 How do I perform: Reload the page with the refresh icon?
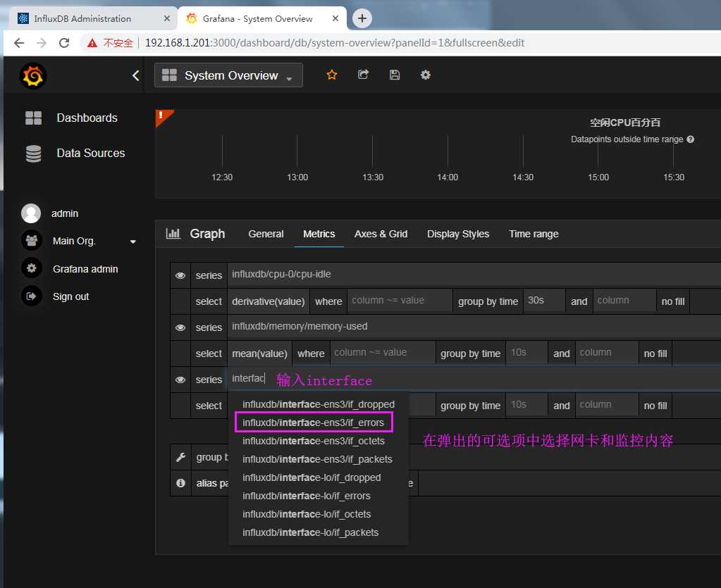64,43
